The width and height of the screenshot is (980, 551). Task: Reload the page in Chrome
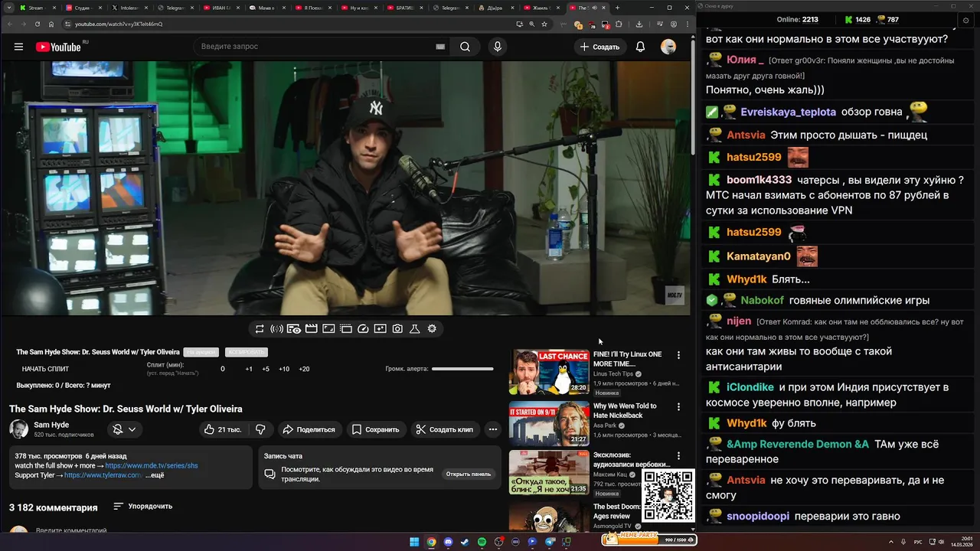(39, 24)
